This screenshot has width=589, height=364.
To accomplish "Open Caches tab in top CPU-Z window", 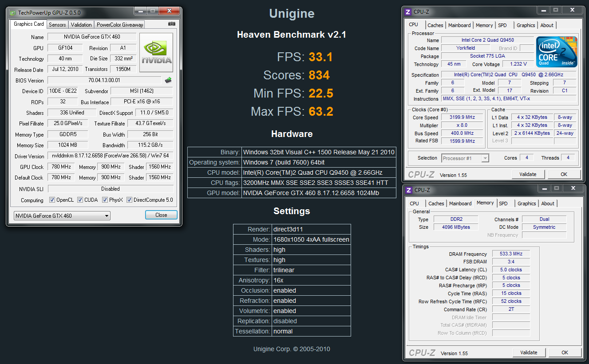I will click(435, 25).
